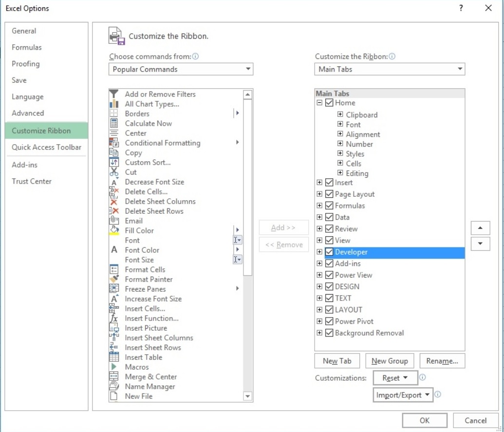Click the Delete Sheet Rows icon
Image resolution: width=504 pixels, height=432 pixels.
[x=114, y=211]
